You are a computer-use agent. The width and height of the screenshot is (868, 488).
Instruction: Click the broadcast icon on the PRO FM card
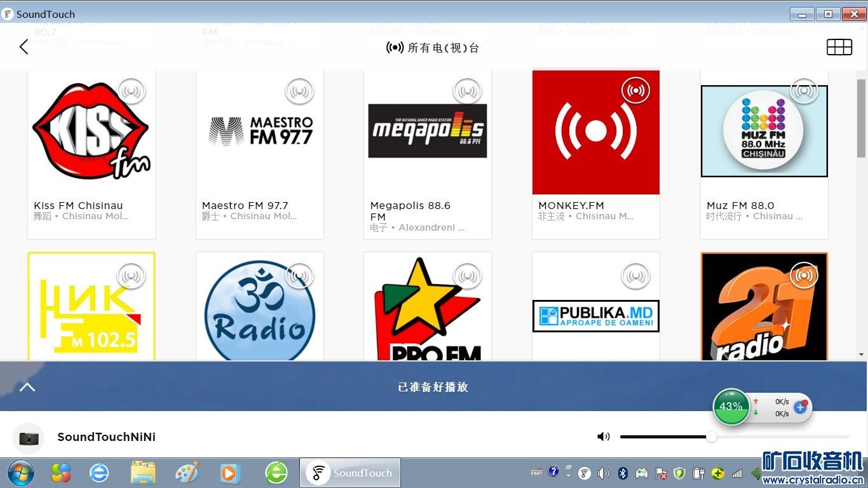pyautogui.click(x=467, y=276)
